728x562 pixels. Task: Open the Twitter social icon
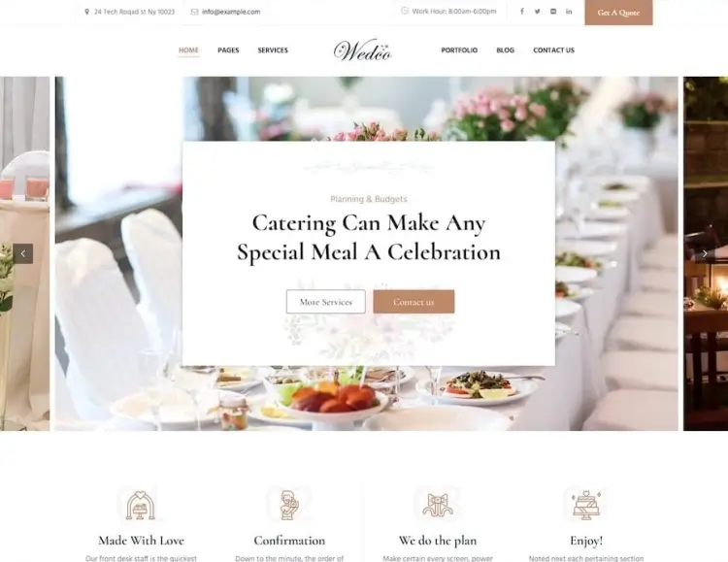tap(537, 11)
